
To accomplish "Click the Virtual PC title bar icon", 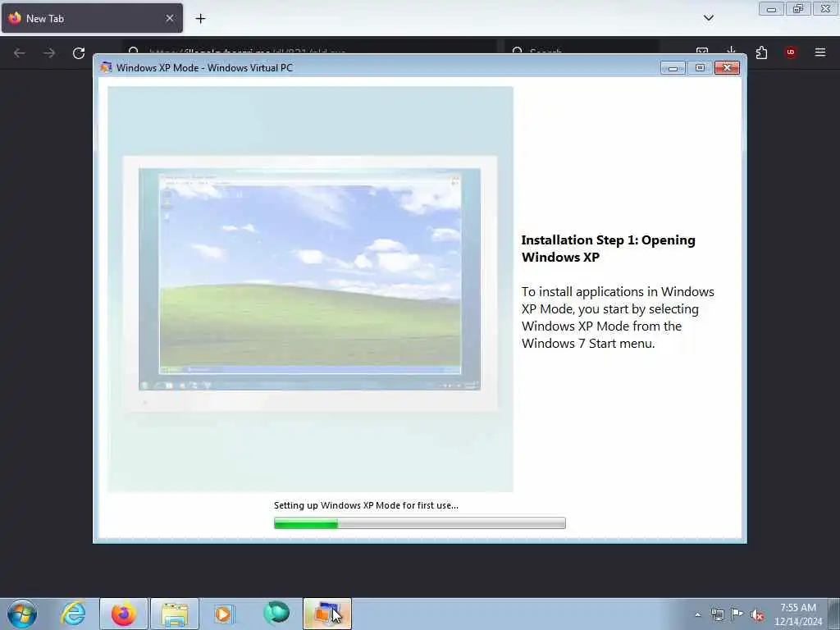I will (x=106, y=67).
